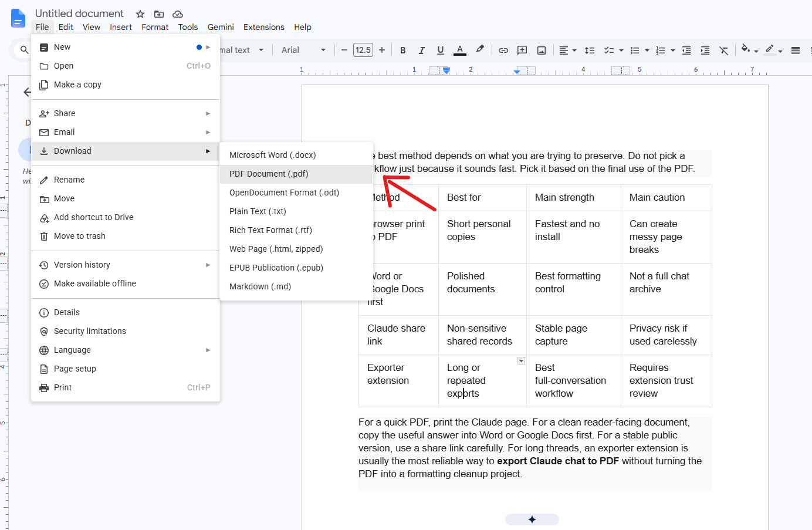Open the table border color pencil
812x530 pixels.
click(773, 50)
